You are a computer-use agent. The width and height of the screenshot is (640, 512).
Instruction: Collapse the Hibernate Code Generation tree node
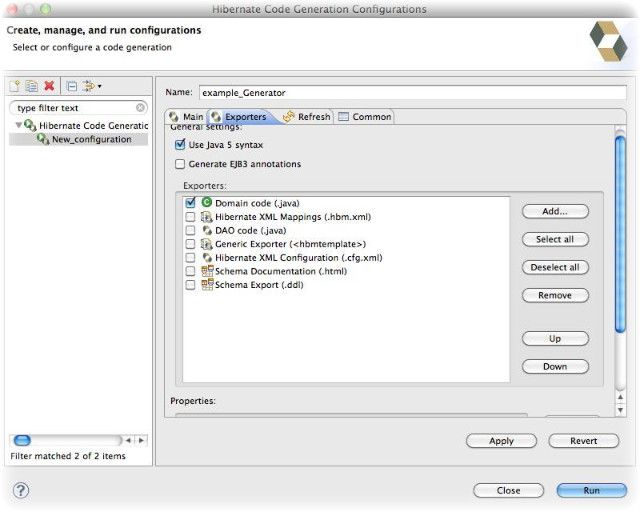(18, 125)
